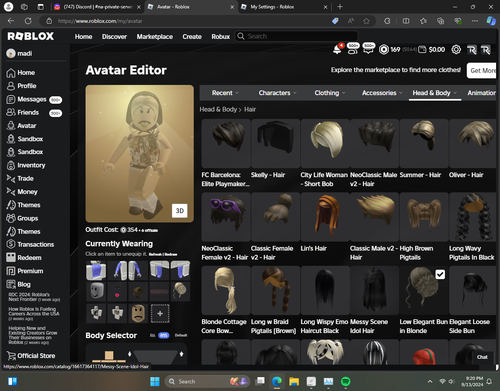The width and height of the screenshot is (500, 391).
Task: Uncheck the Low Elegant Bun in Blonde checkbox
Action: [440, 274]
